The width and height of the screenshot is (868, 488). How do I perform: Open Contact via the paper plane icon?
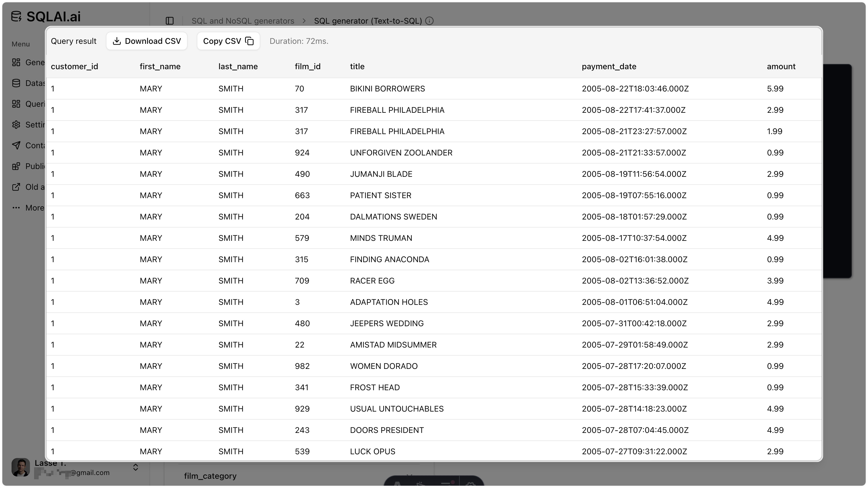tap(16, 145)
